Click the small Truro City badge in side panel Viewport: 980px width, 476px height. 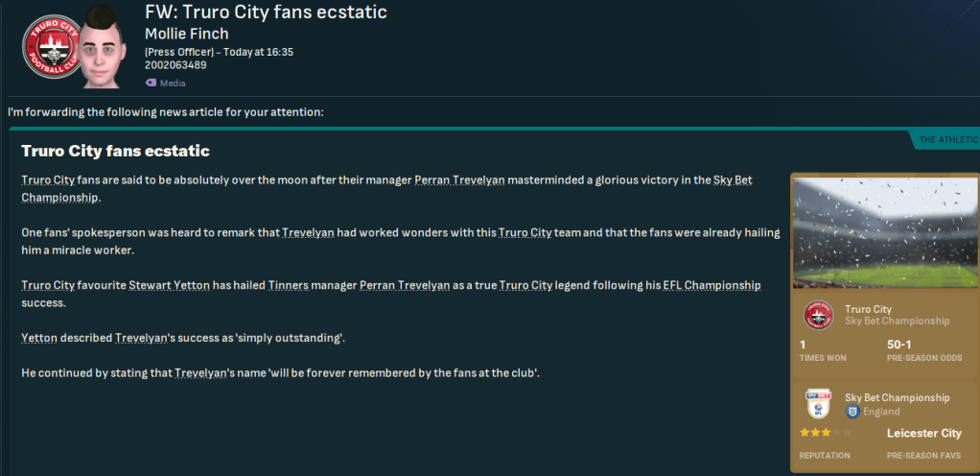pyautogui.click(x=817, y=315)
